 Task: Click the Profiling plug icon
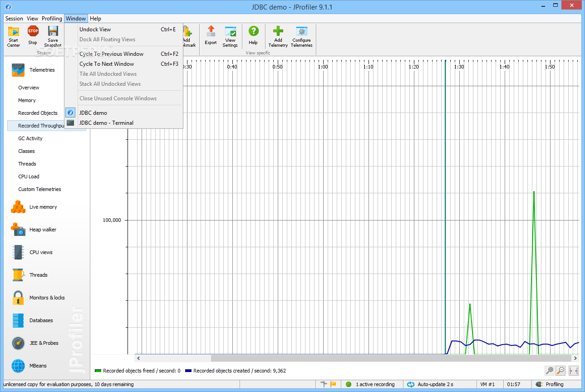[x=539, y=384]
